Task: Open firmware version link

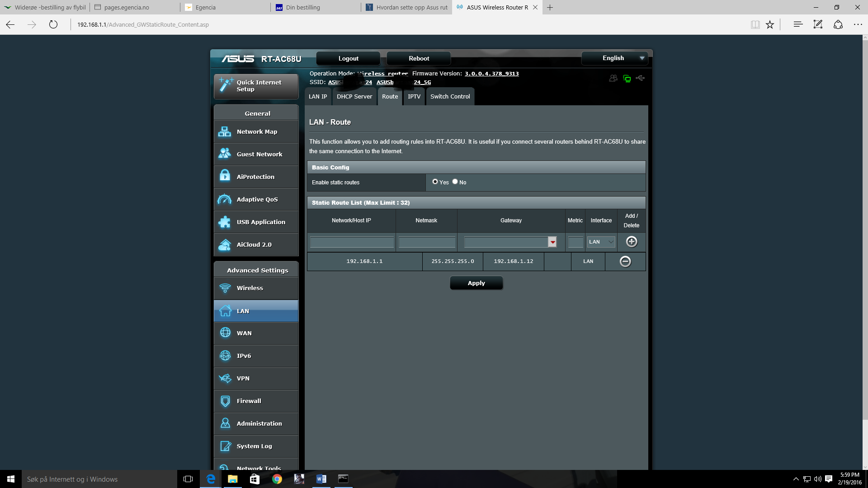Action: (x=492, y=74)
